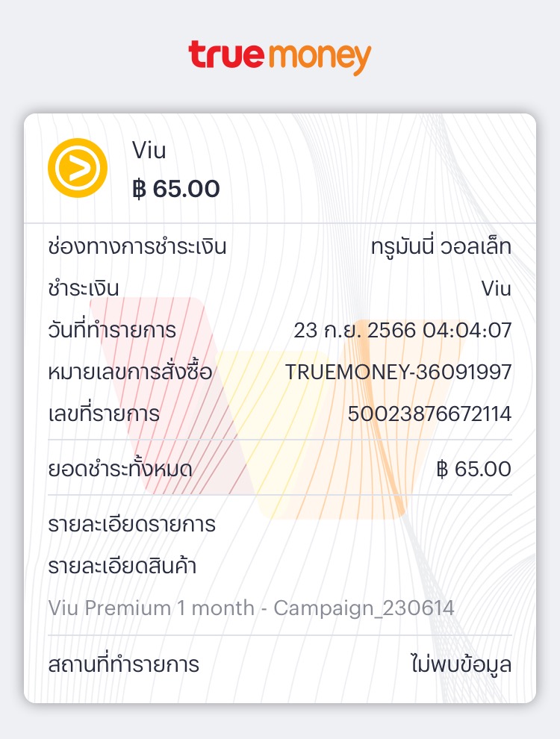This screenshot has height=739, width=560.
Task: Click the รายละเอียดรายการ heading
Action: (131, 524)
